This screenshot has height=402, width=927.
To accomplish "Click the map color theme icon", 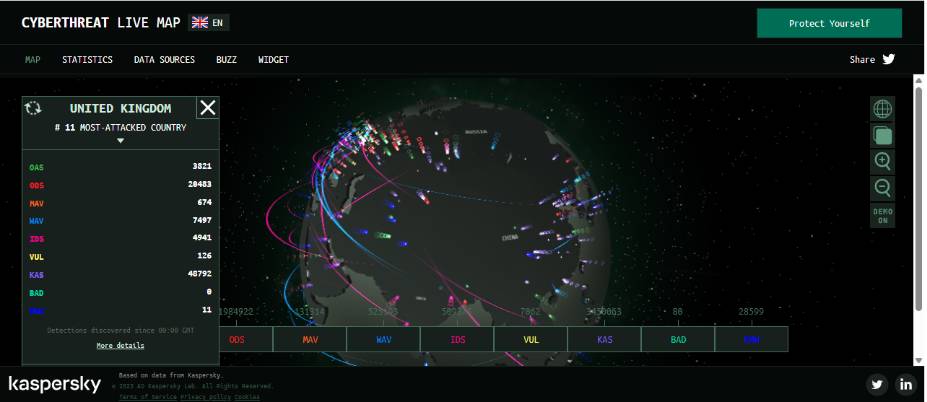I will [x=882, y=135].
